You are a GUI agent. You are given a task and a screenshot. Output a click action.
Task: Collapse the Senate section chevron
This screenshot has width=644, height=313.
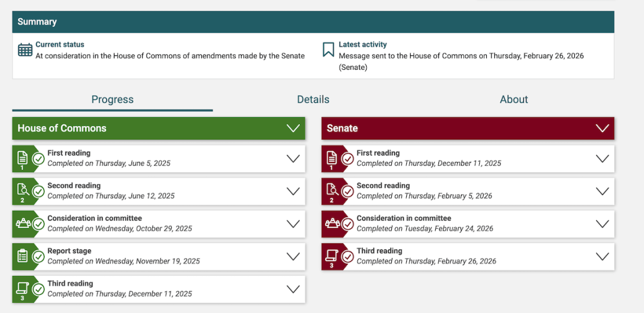[602, 128]
